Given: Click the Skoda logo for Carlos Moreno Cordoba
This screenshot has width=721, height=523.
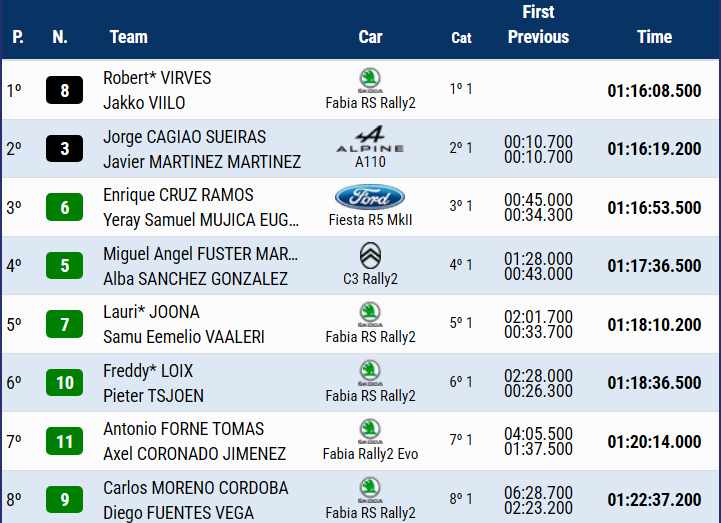Looking at the screenshot, I should (370, 489).
